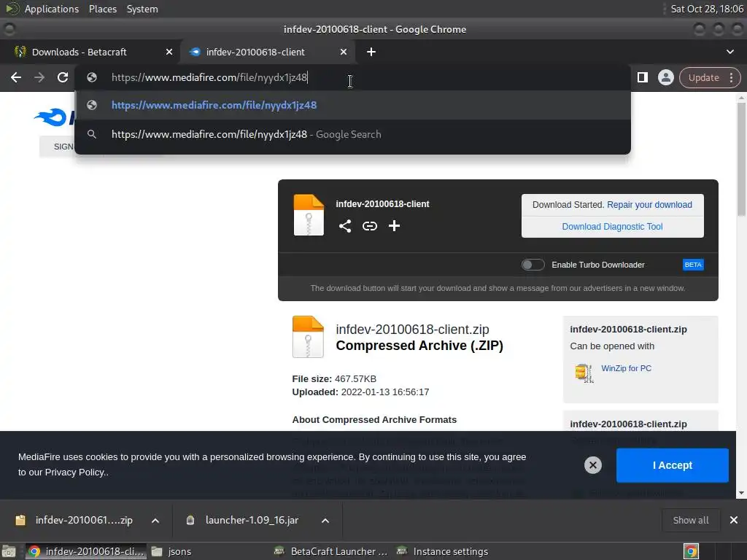Accept cookies with I Accept button
The width and height of the screenshot is (747, 560).
coord(672,465)
